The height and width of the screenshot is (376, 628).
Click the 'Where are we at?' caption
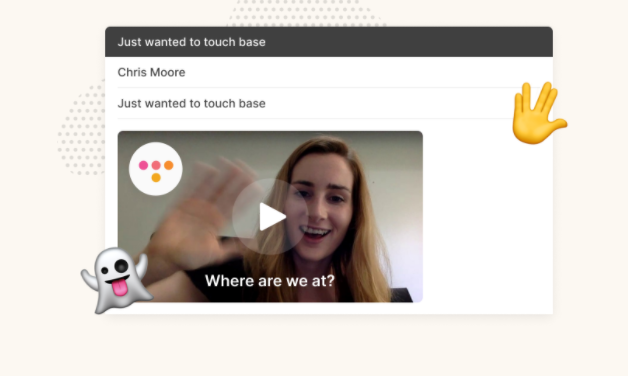[270, 281]
